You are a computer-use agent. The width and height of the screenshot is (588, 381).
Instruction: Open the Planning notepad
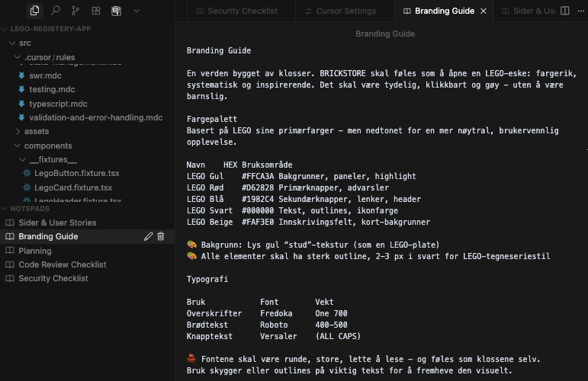click(35, 251)
